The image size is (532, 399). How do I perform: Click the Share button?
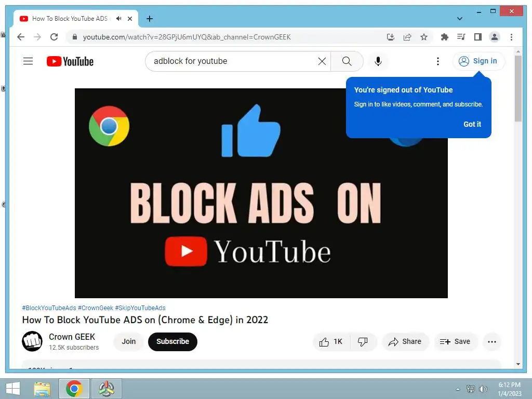[405, 342]
